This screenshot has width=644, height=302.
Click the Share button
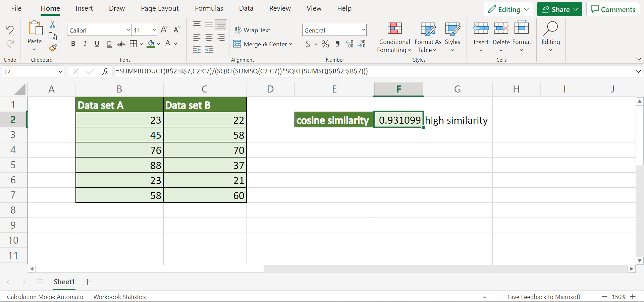[x=559, y=9]
